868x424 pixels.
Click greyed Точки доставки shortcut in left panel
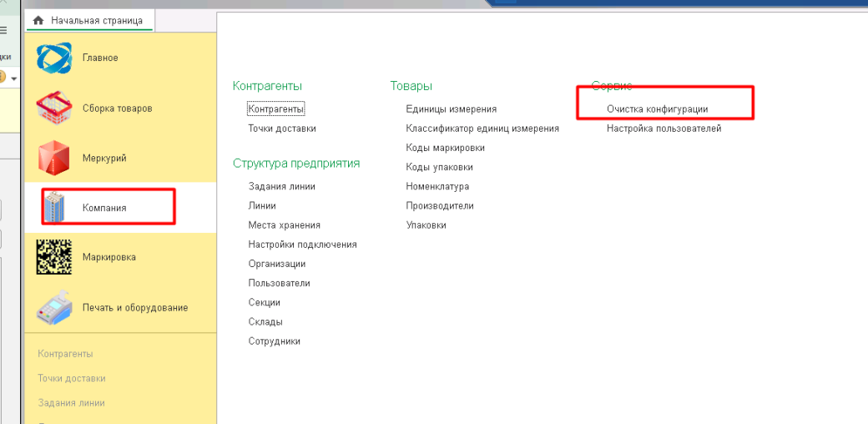(72, 379)
